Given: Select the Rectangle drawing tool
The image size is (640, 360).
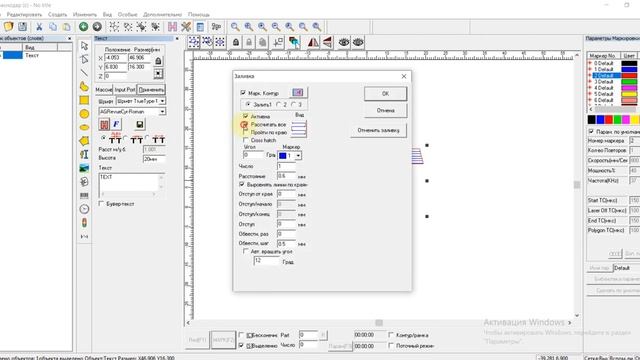Looking at the screenshot, I should [x=84, y=100].
